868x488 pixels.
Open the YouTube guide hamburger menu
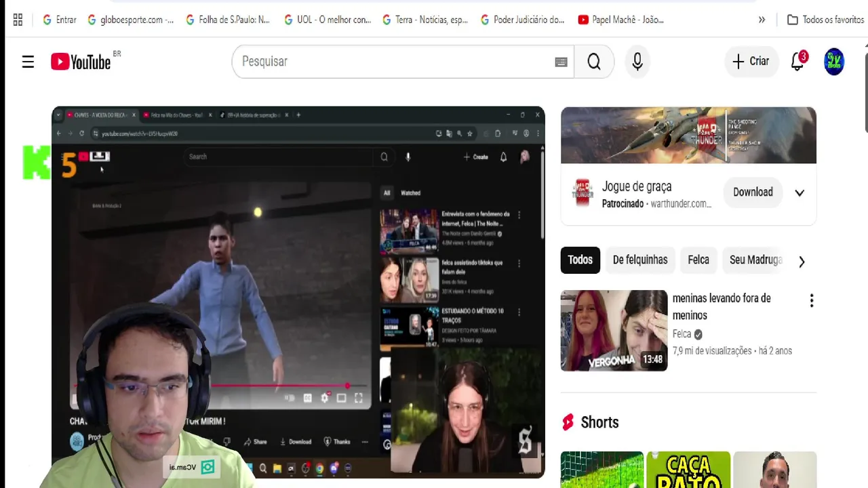[28, 62]
